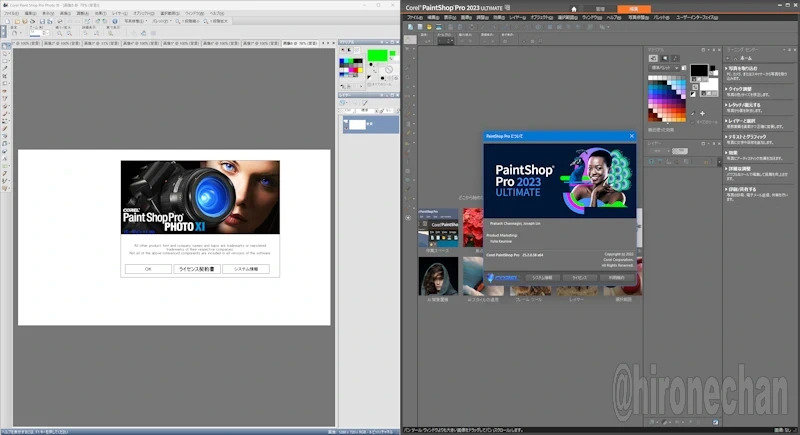Switch to 管理 tab in PaintShop 2023
Image resolution: width=800 pixels, height=435 pixels.
pyautogui.click(x=600, y=9)
